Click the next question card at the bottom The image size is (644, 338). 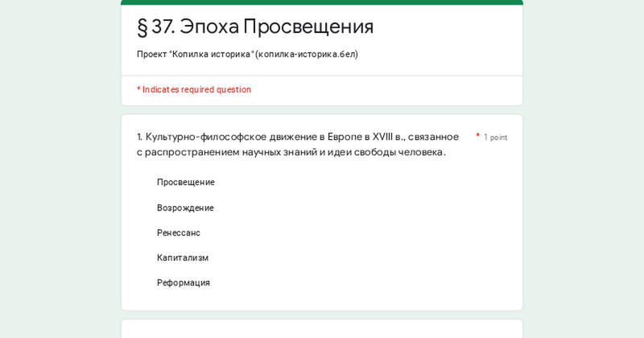pyautogui.click(x=322, y=329)
